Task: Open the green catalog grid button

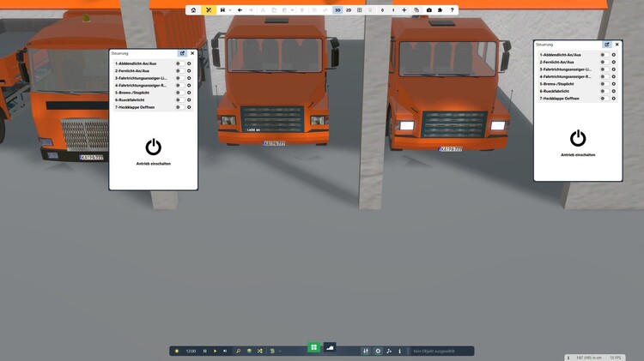Action: tap(313, 347)
